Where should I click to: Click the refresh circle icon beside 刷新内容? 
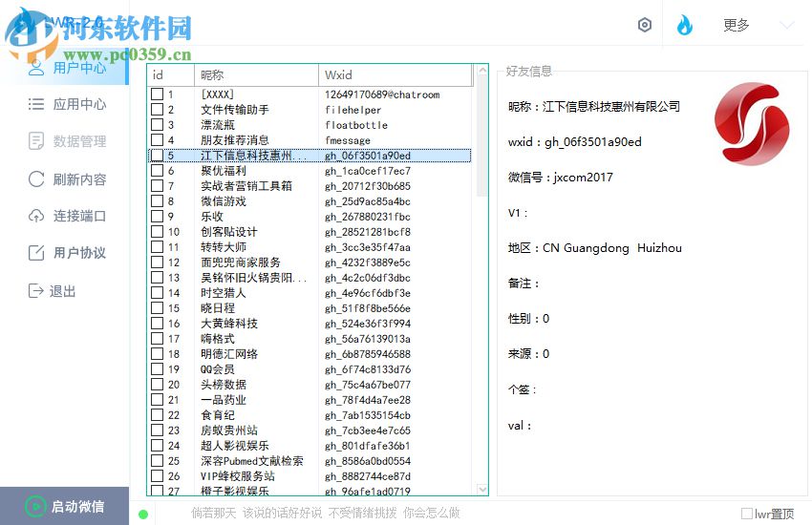pos(36,179)
